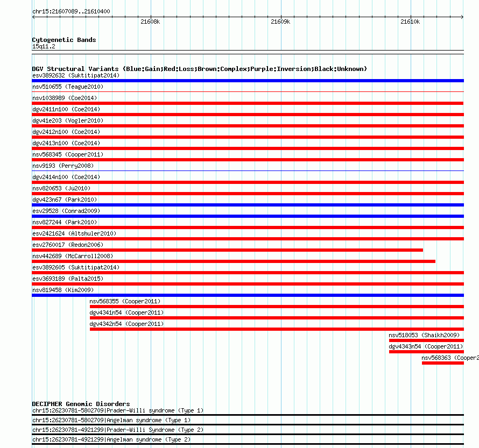Open the nsv568355 (Cooper2011) variant
The height and width of the screenshot is (448, 479).
click(x=125, y=301)
